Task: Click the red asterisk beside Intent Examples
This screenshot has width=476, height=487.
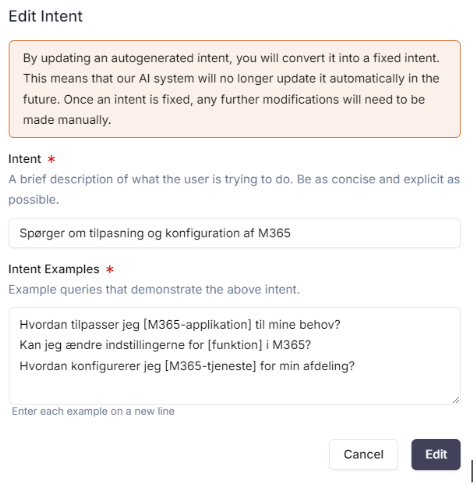Action: (110, 269)
